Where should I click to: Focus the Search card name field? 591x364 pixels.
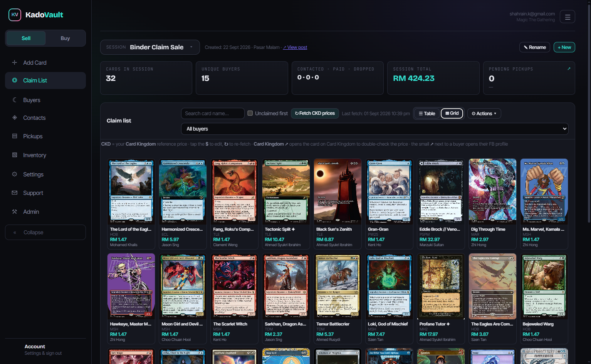point(213,113)
